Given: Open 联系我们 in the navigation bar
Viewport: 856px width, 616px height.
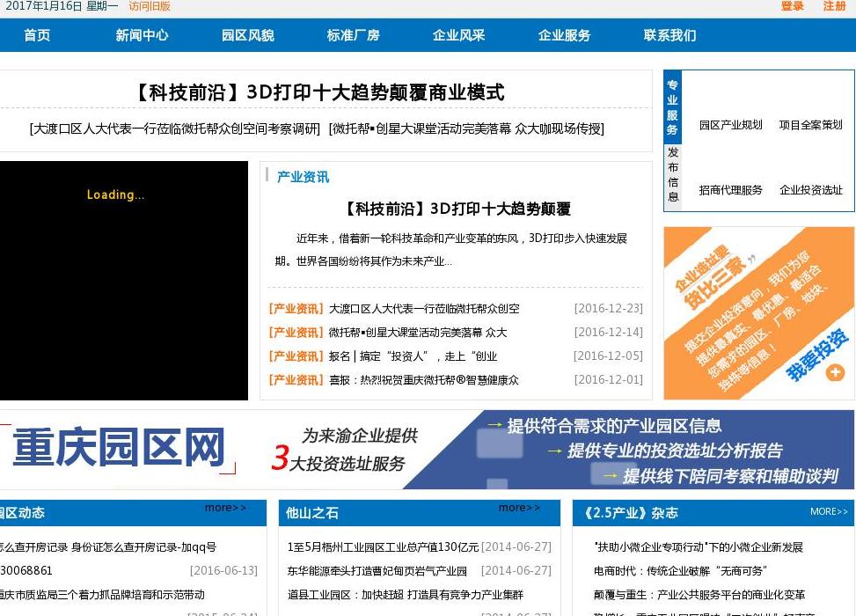Looking at the screenshot, I should coord(669,35).
